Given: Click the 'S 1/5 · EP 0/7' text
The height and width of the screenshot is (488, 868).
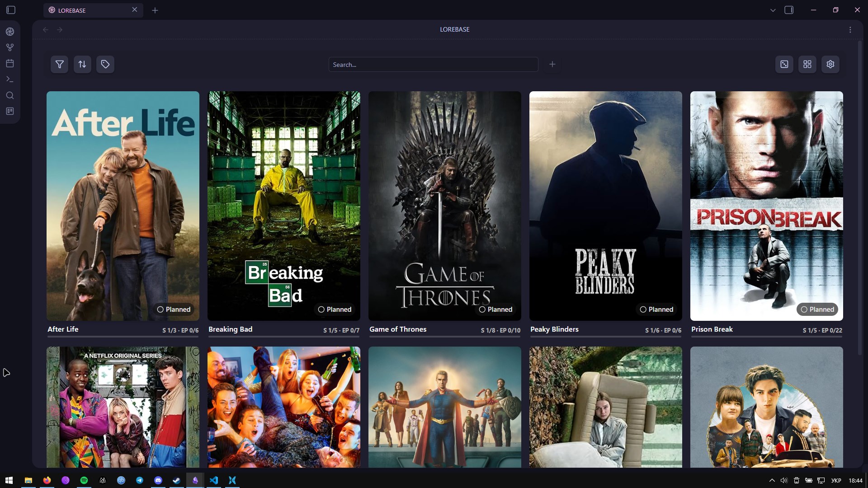Looking at the screenshot, I should 341,330.
